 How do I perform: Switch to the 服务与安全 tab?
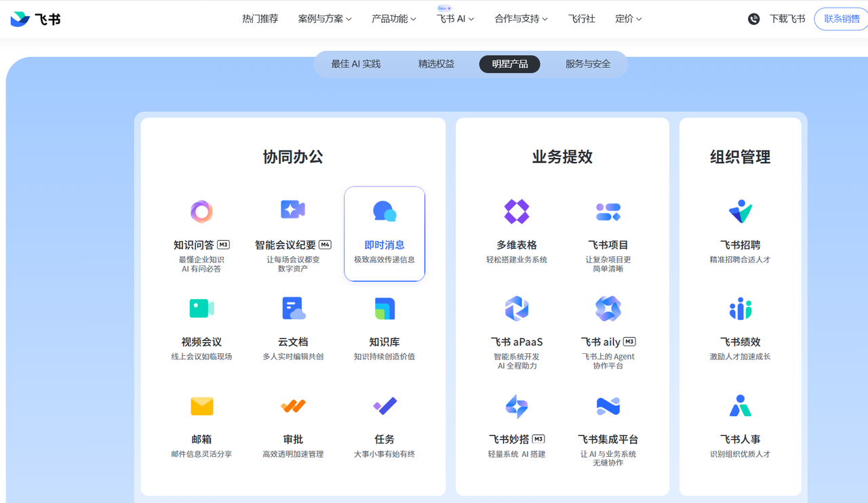(x=588, y=64)
